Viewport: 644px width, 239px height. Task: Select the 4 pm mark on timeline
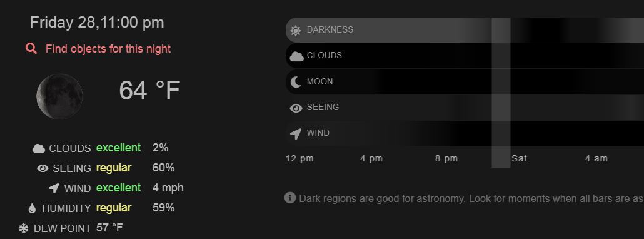pos(371,158)
